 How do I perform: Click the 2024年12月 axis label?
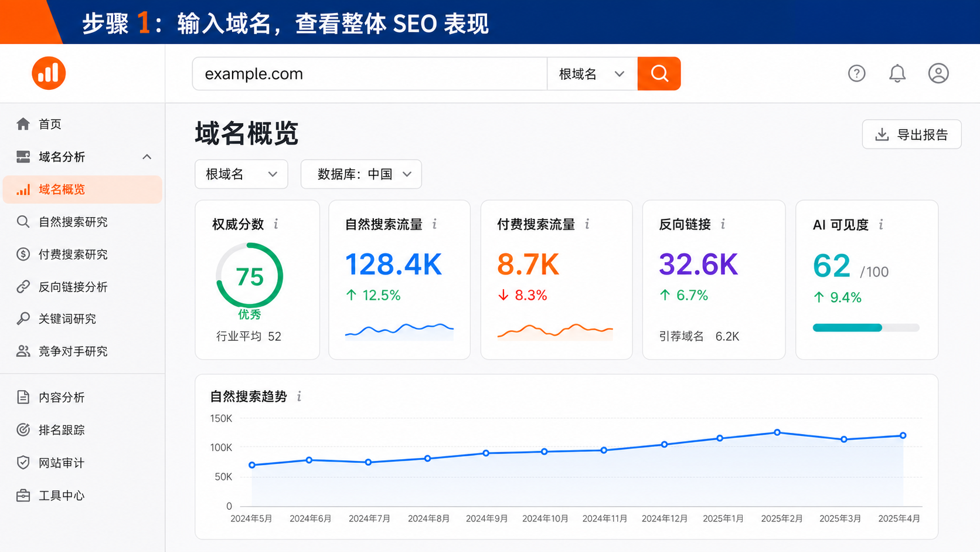click(665, 519)
